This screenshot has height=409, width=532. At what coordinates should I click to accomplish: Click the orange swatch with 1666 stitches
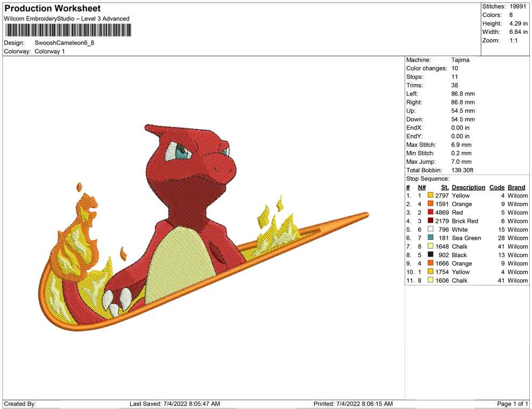pyautogui.click(x=430, y=263)
